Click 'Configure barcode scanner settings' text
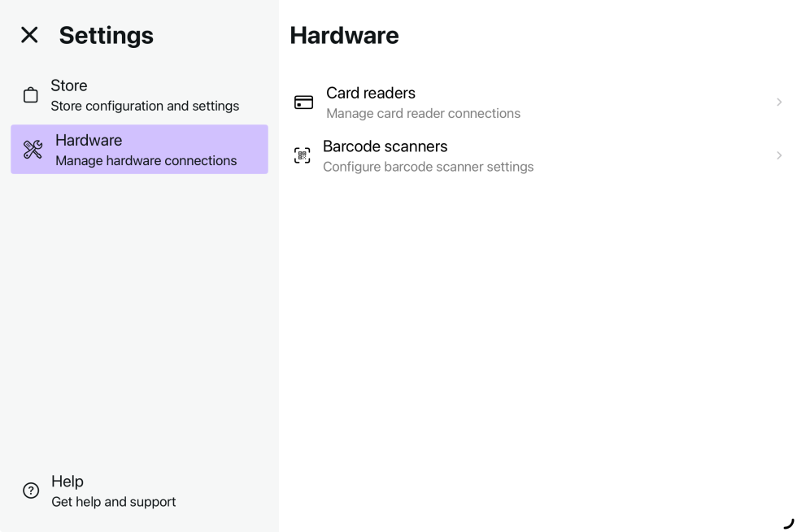The width and height of the screenshot is (797, 532). point(429,167)
